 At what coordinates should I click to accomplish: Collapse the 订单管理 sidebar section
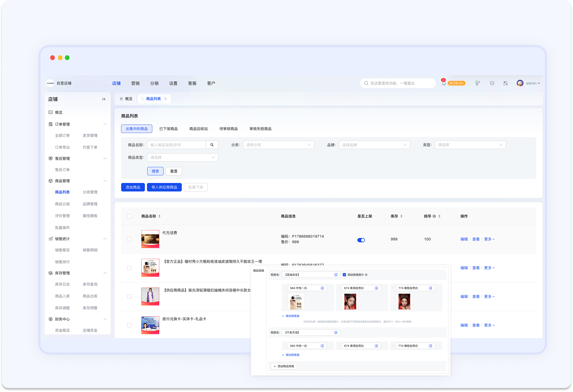pos(105,124)
